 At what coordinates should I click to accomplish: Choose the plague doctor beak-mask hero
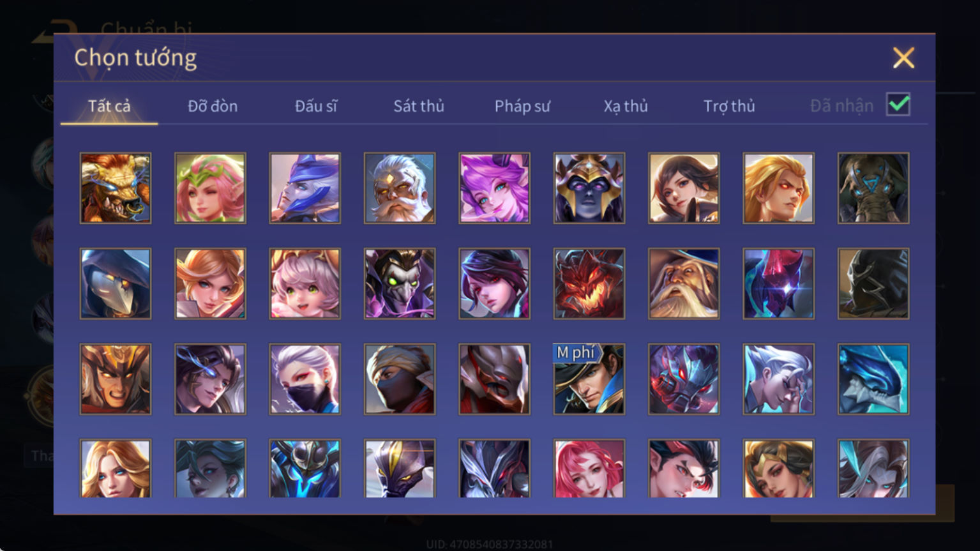[x=116, y=283]
